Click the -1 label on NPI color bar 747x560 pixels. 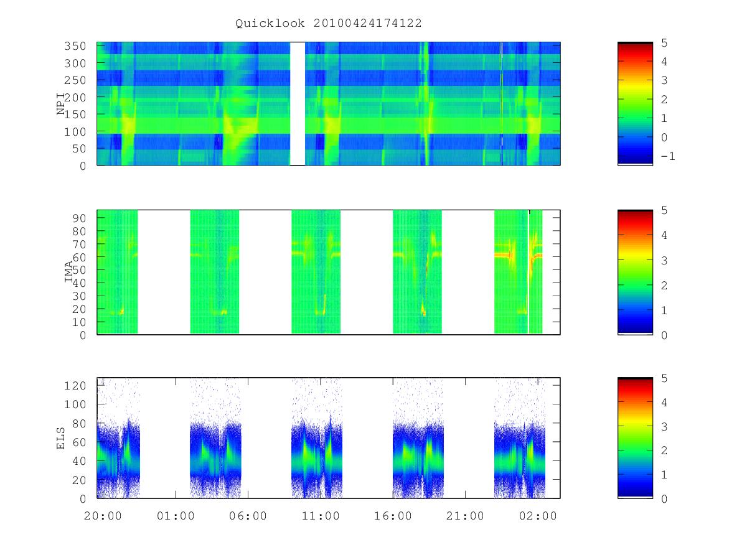click(667, 156)
